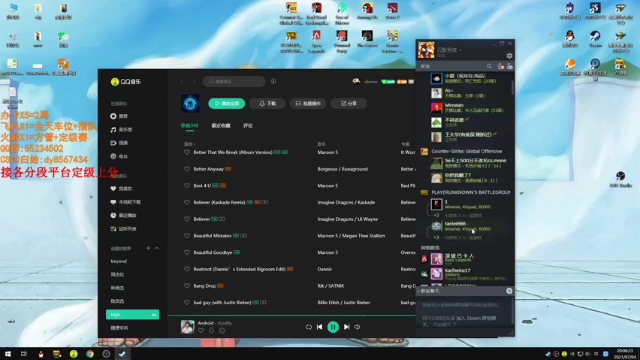The image size is (640, 360).
Task: Click artist Borgeous / Ranaground
Action: point(343,169)
